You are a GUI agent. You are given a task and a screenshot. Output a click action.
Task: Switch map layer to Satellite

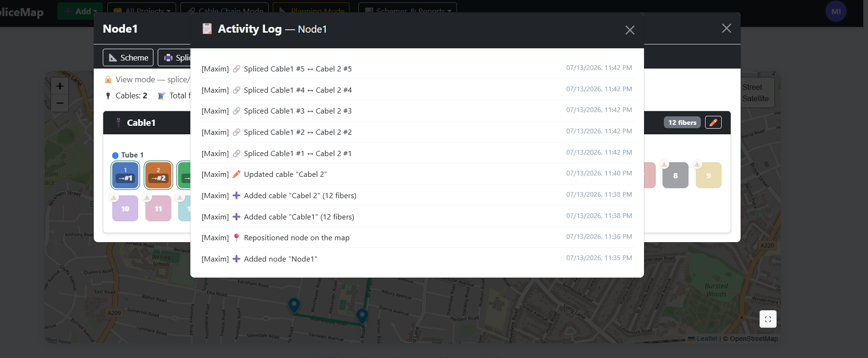tap(755, 98)
